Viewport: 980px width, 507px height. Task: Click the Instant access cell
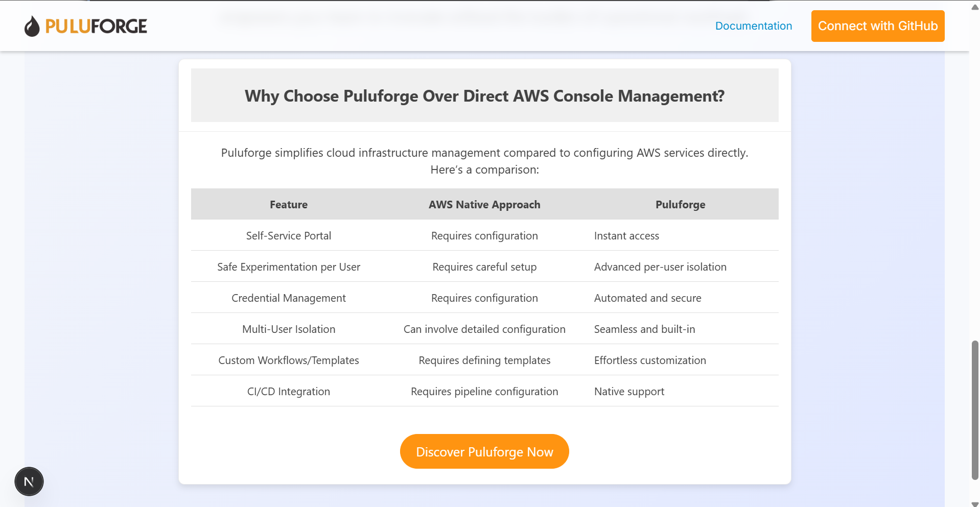tap(680, 235)
